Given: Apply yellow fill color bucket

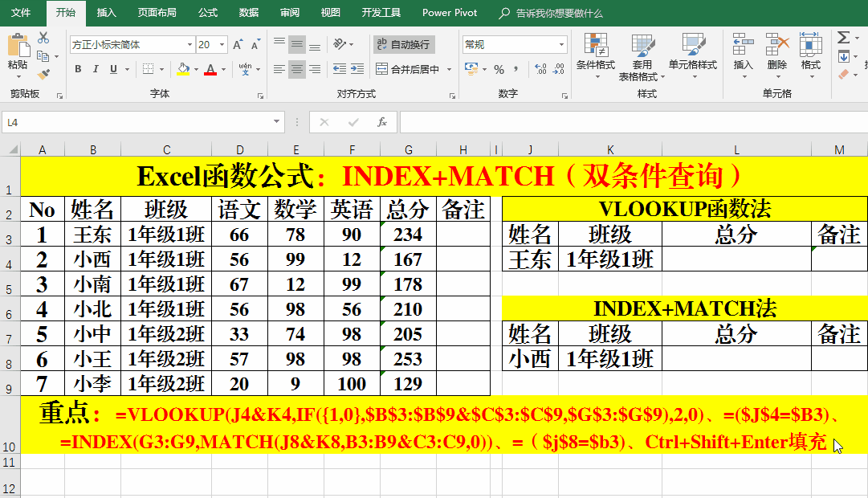Looking at the screenshot, I should click(183, 69).
